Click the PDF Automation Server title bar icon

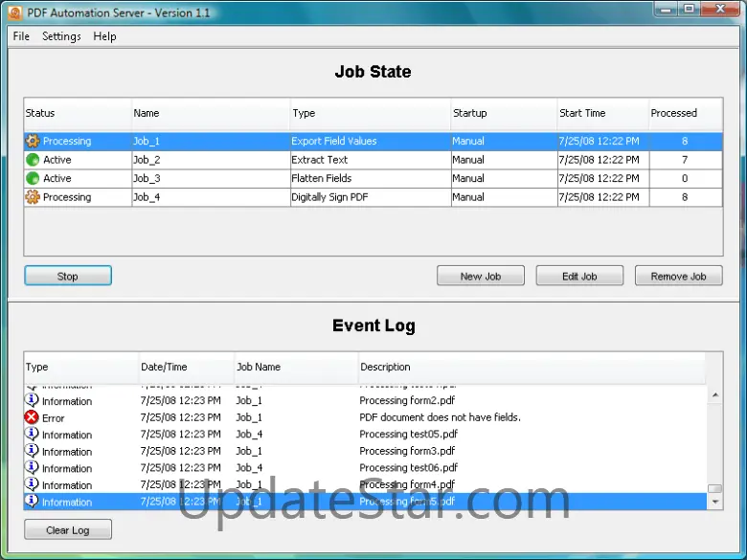click(15, 12)
